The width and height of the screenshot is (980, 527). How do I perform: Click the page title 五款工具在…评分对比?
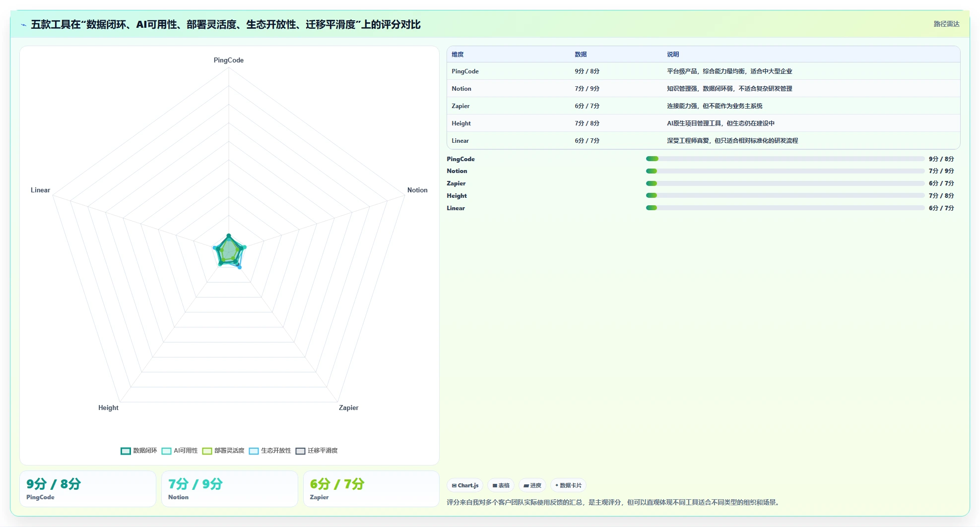click(226, 24)
